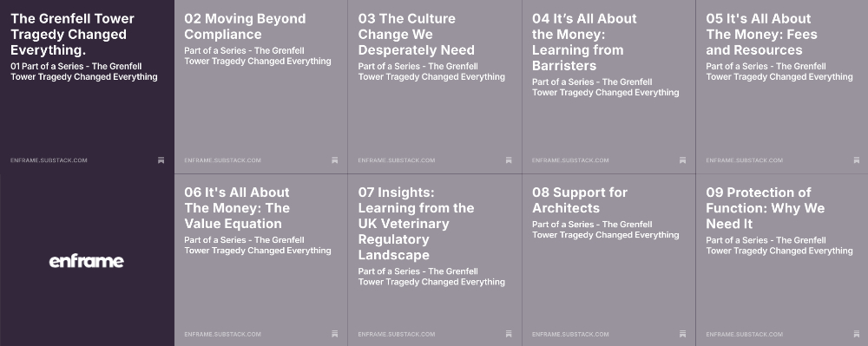Click bookmark icon on 09 Protection of Function
The height and width of the screenshot is (346, 868).
click(x=856, y=334)
